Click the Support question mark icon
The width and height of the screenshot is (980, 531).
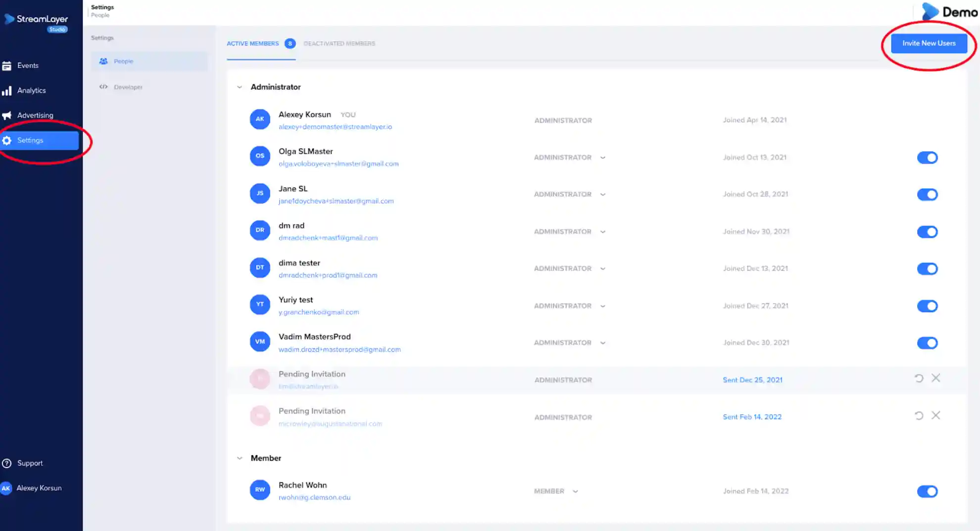coord(7,463)
